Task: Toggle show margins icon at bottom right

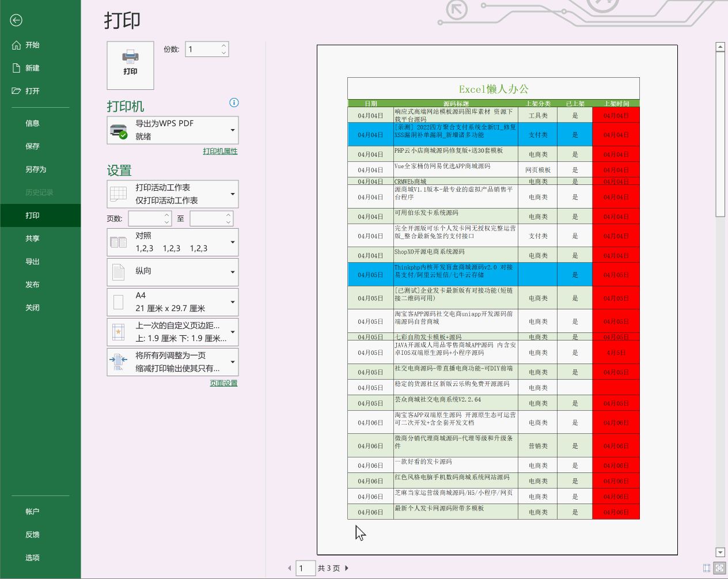Action: pos(707,568)
